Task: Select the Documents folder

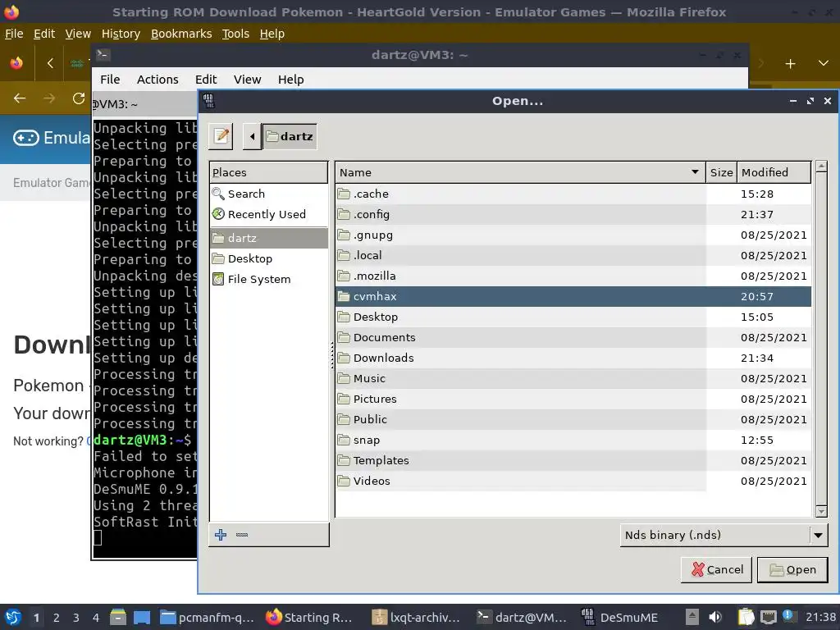Action: click(573, 337)
